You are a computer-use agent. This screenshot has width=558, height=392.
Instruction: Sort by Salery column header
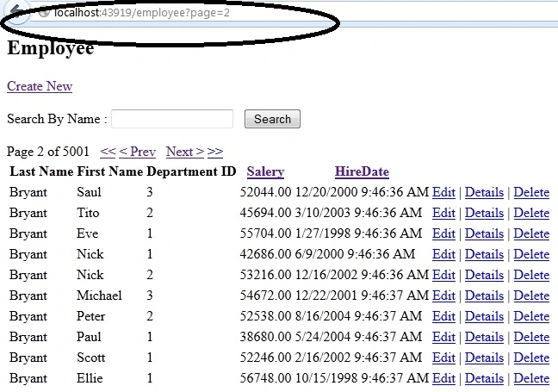(x=265, y=171)
